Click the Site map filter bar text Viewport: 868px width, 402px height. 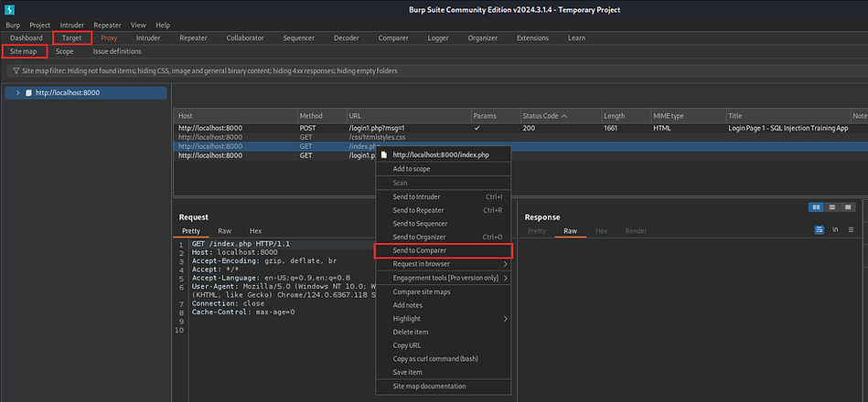[x=209, y=70]
